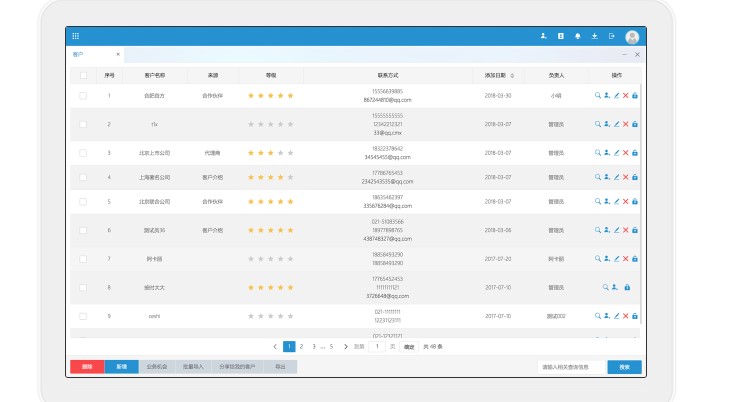Select page 2 in pagination
The height and width of the screenshot is (402, 752).
pyautogui.click(x=303, y=346)
